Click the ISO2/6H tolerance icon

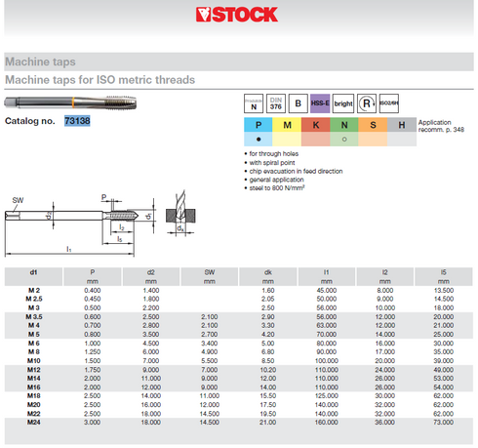(x=389, y=103)
